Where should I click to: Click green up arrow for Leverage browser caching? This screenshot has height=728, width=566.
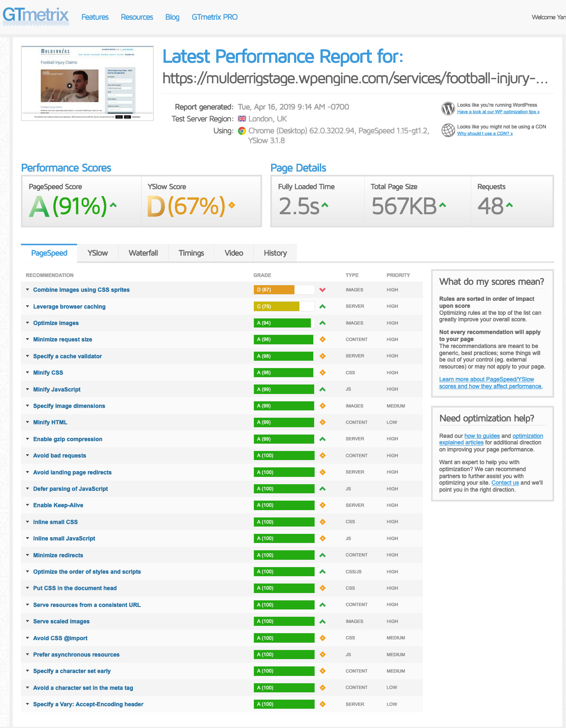322,307
